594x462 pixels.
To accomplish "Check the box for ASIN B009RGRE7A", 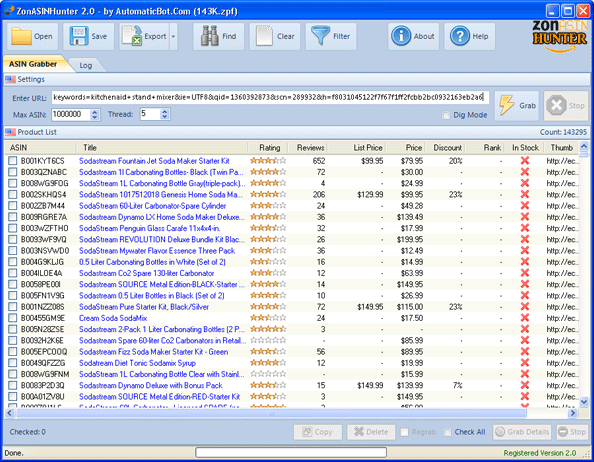I will tap(13, 217).
